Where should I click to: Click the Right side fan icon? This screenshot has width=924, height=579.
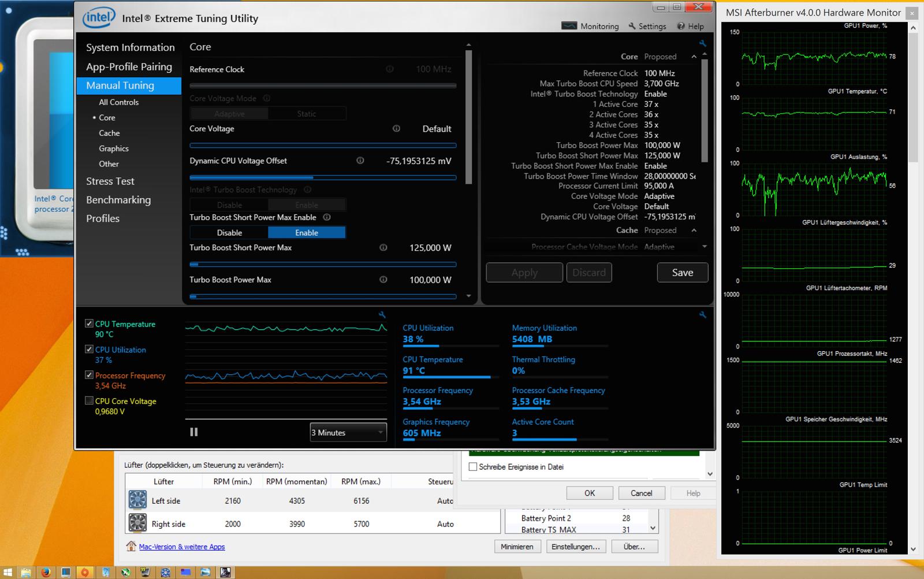tap(137, 522)
